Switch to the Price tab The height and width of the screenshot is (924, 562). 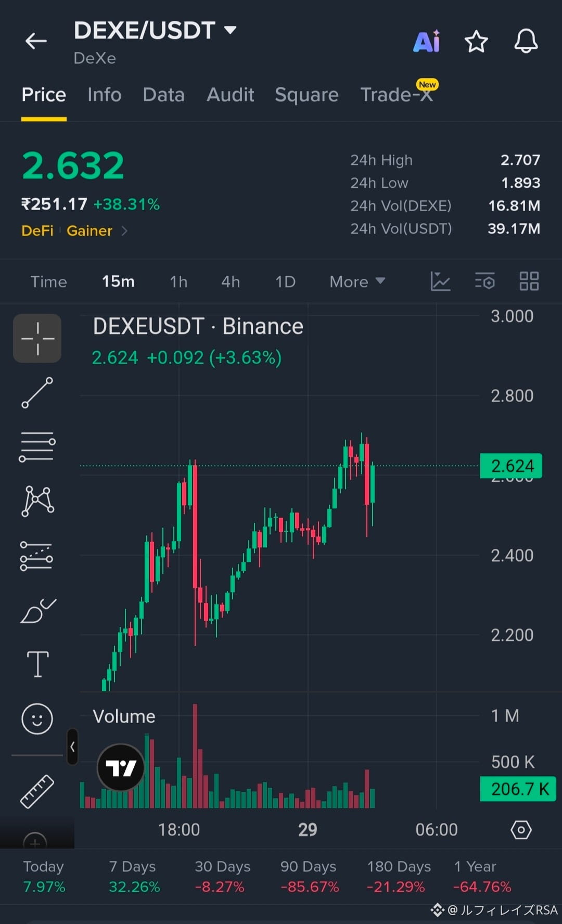pyautogui.click(x=44, y=95)
